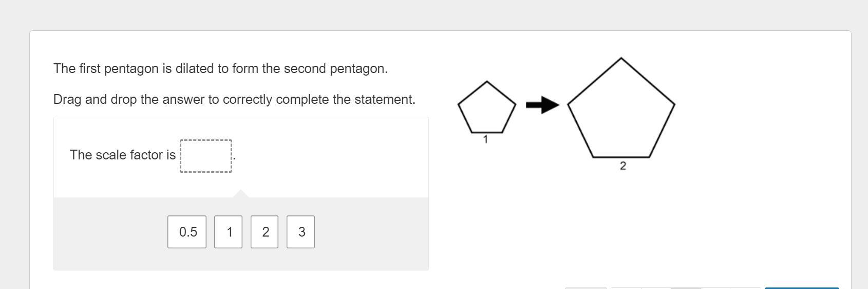Click the small first pentagon

pyautogui.click(x=486, y=109)
